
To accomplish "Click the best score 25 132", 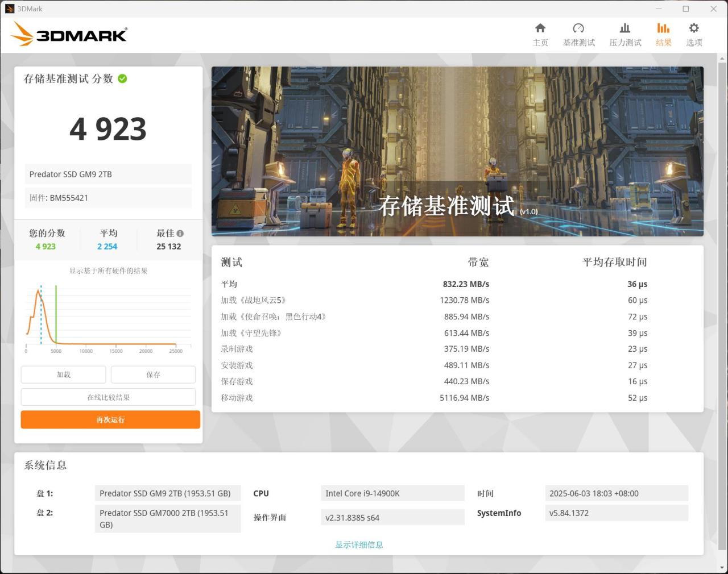I will (168, 246).
